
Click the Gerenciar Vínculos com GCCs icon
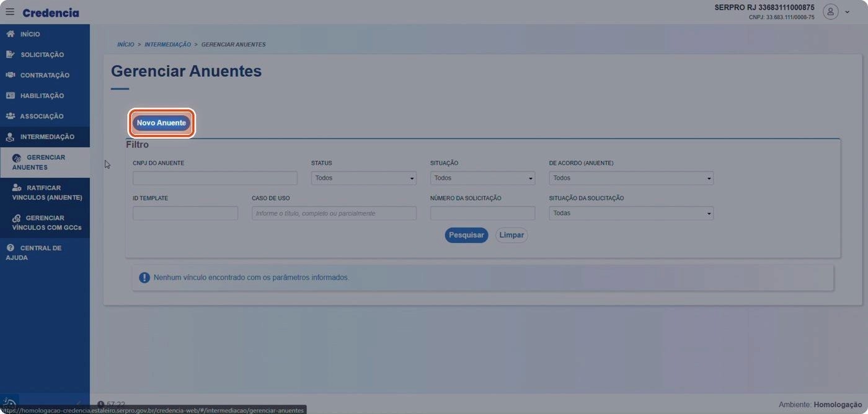point(17,218)
